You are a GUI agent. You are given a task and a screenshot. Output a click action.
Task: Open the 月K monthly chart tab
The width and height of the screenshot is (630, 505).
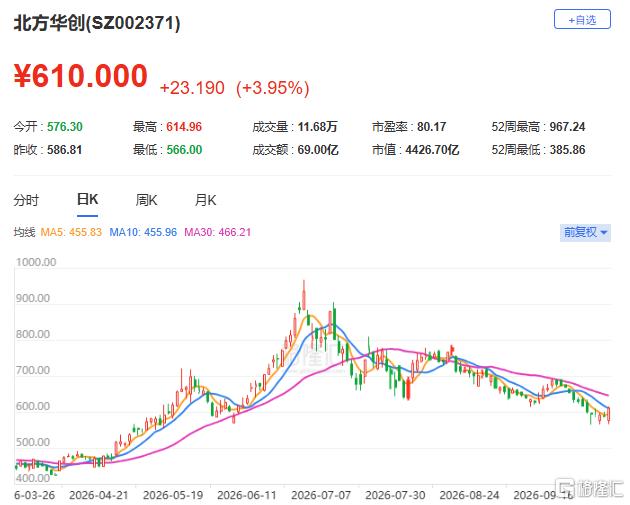click(x=205, y=200)
